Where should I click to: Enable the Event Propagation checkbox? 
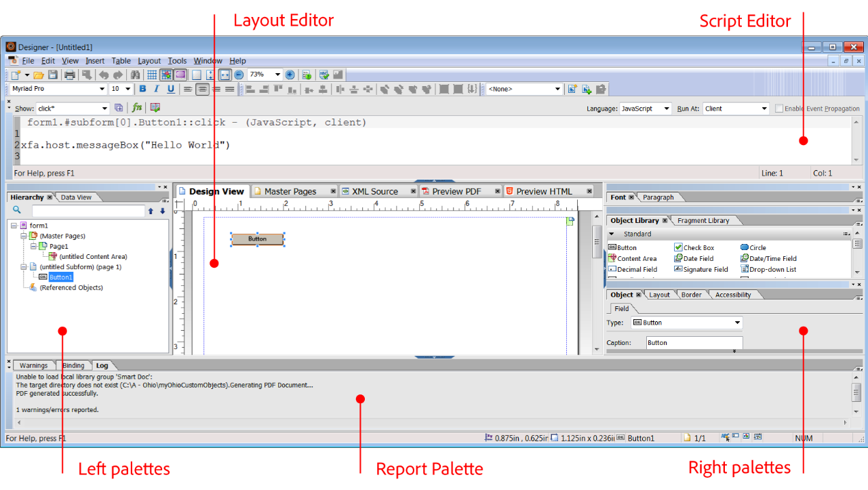[x=781, y=108]
